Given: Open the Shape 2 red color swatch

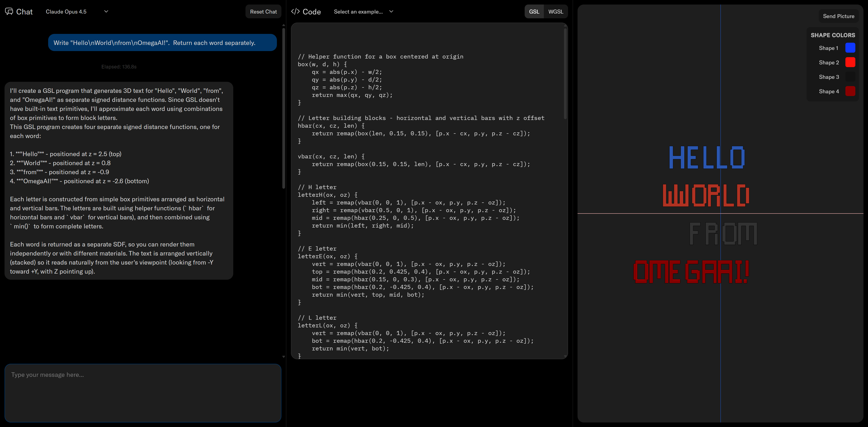Looking at the screenshot, I should (850, 62).
